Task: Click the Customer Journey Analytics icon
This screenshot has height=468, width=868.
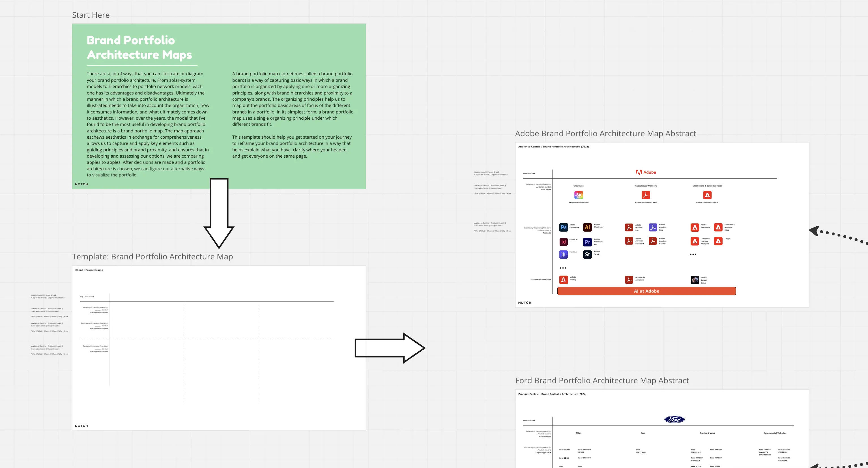Action: pos(695,241)
